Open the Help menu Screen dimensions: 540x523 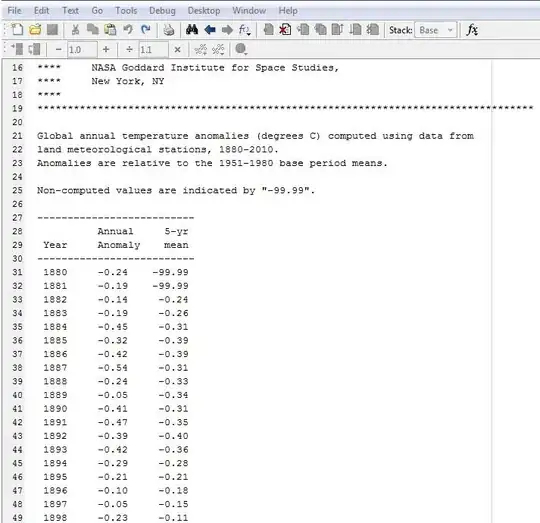(x=288, y=11)
